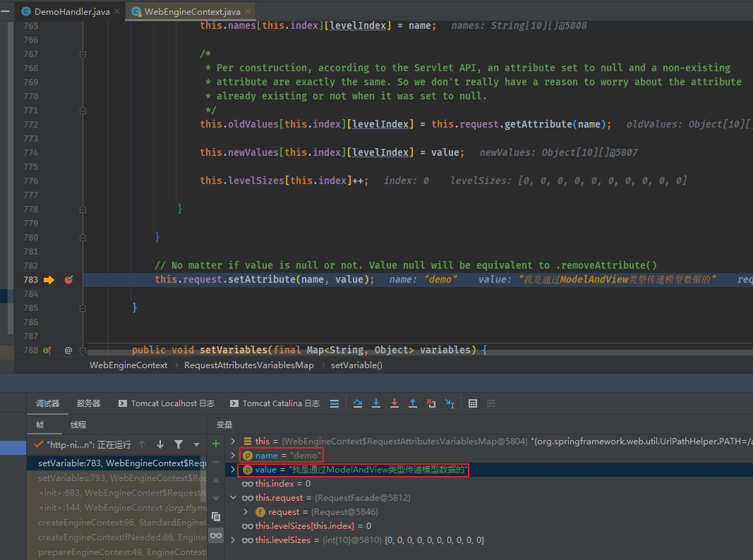Click line number 783 in the gutter

(31, 280)
